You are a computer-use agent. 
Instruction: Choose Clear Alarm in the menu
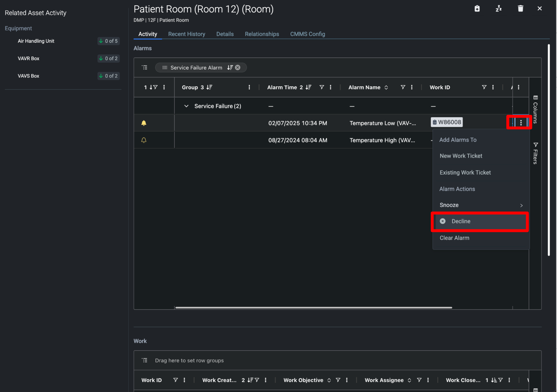point(454,238)
